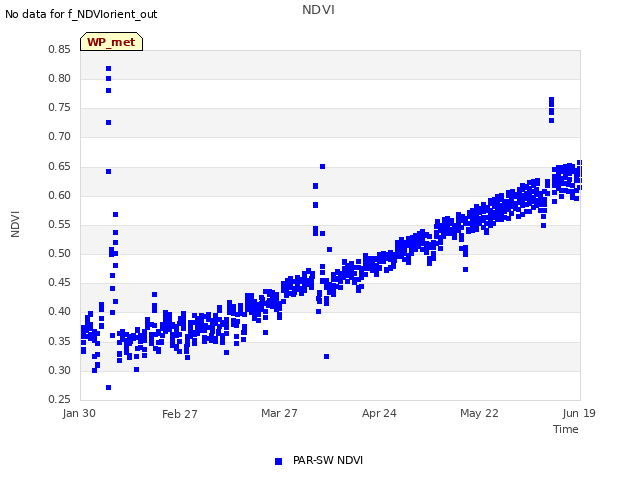The height and width of the screenshot is (480, 640).
Task: Click the 0.70 y-axis tick label
Action: [x=59, y=137]
